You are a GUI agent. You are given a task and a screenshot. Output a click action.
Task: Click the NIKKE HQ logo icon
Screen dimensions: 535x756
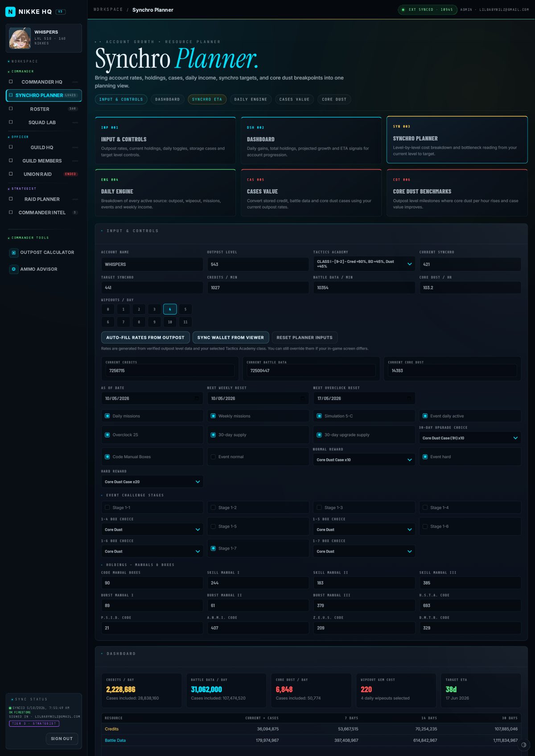(x=10, y=12)
